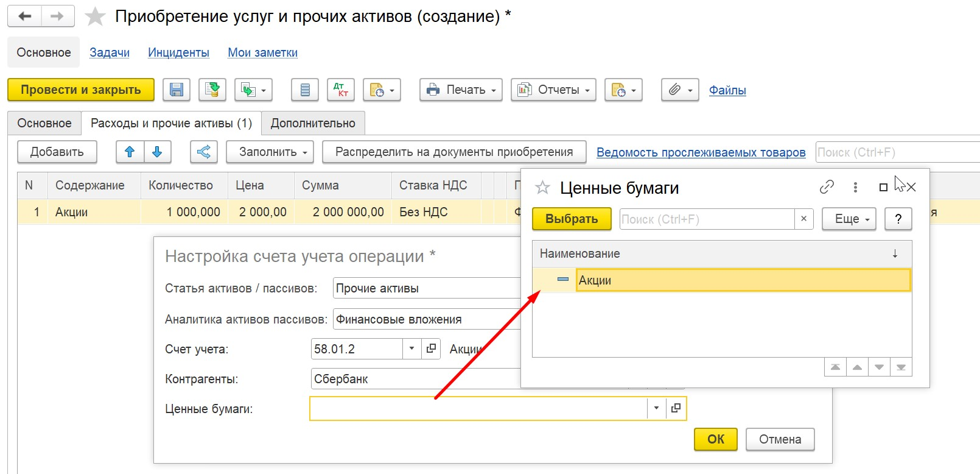Open help with the question mark button
The width and height of the screenshot is (980, 474).
pos(898,219)
